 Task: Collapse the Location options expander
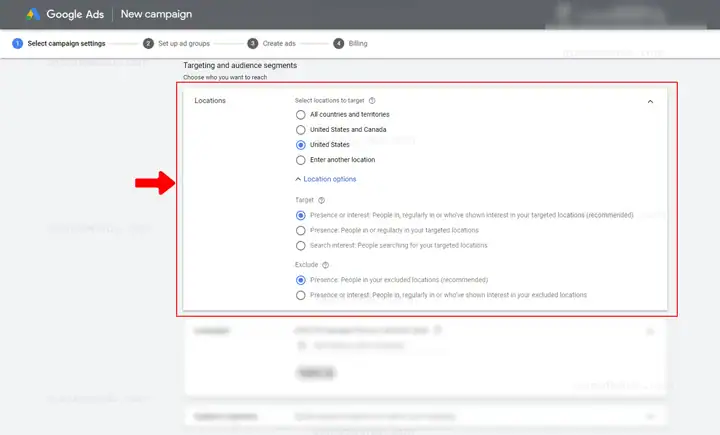[x=326, y=179]
